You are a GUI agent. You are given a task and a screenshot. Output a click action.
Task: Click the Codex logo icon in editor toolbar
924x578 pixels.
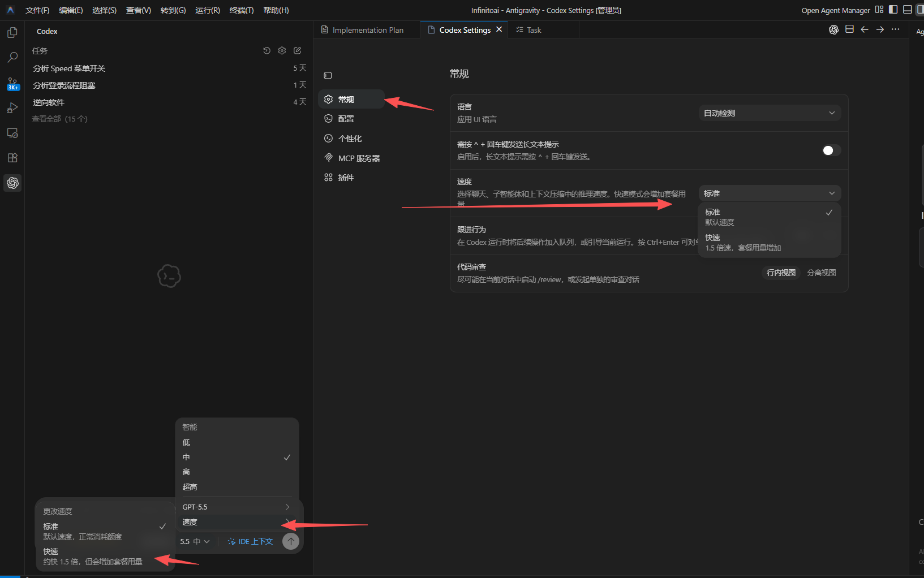tap(833, 29)
